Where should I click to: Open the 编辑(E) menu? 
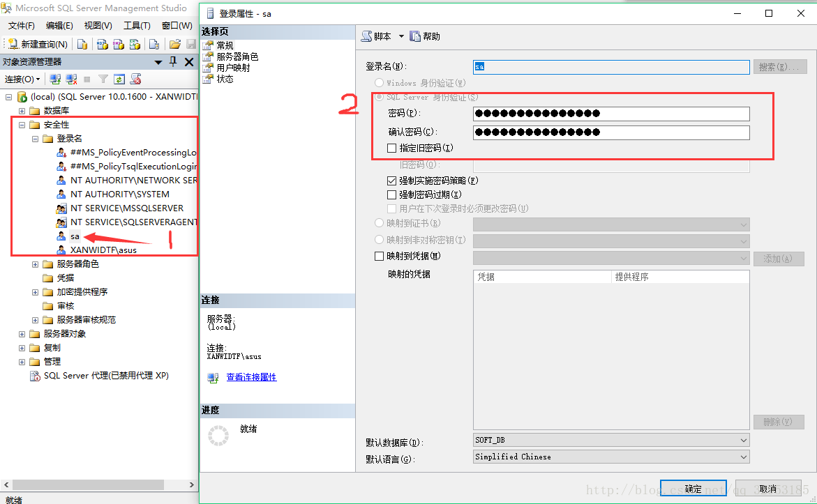(59, 26)
